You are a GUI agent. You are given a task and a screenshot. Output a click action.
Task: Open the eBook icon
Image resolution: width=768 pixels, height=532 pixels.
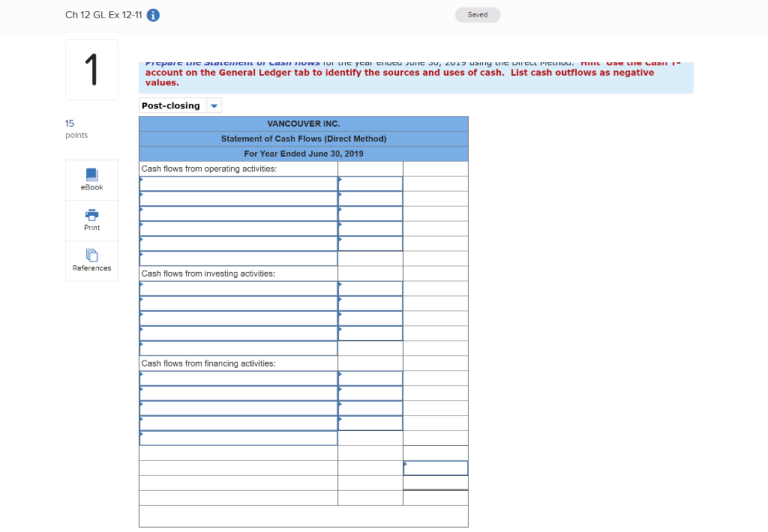(91, 175)
